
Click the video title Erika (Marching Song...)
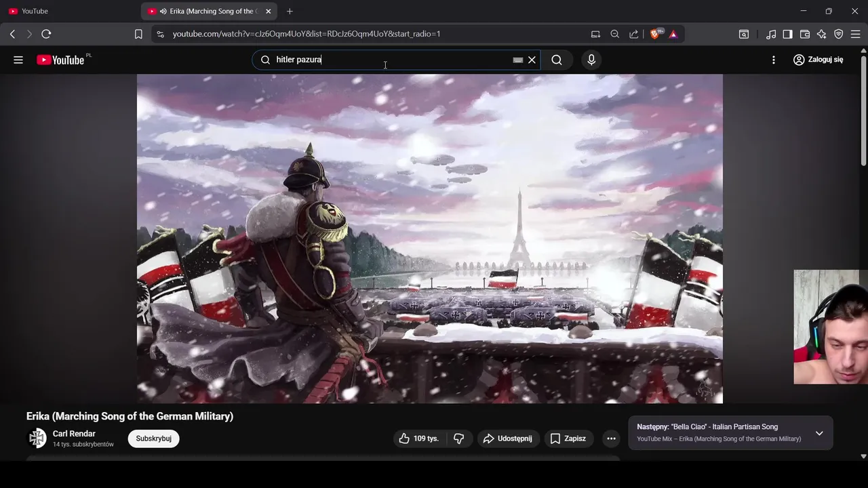(x=130, y=416)
